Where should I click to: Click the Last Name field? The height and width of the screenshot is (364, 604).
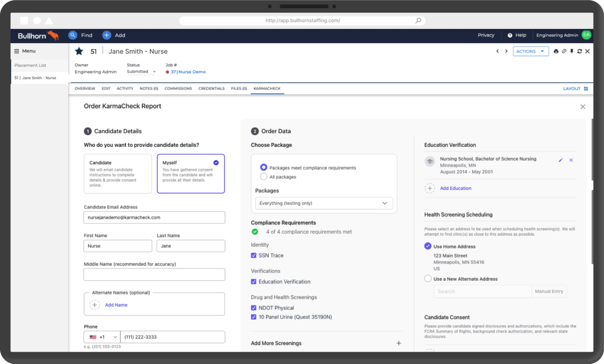[191, 246]
